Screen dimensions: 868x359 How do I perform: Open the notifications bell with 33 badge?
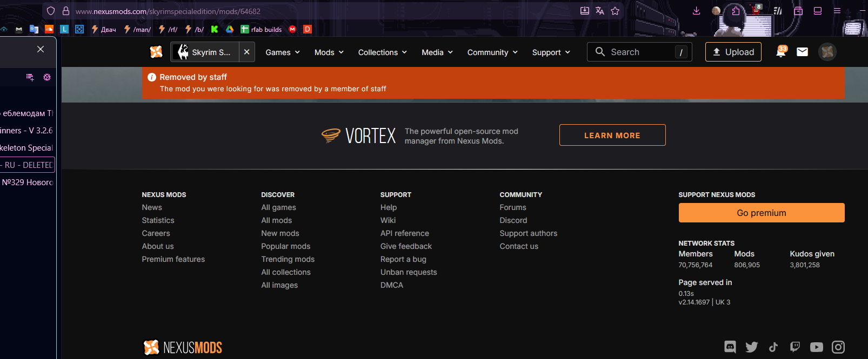[x=781, y=52]
